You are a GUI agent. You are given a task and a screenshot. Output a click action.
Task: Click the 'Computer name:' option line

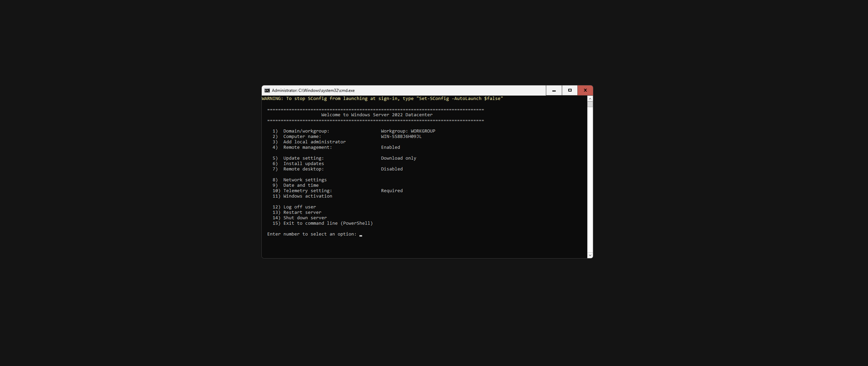[297, 136]
